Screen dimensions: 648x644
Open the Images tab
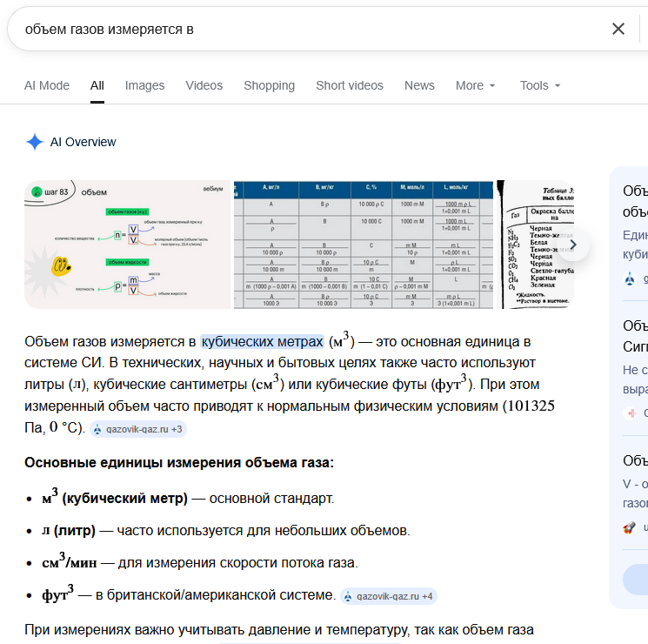[144, 85]
